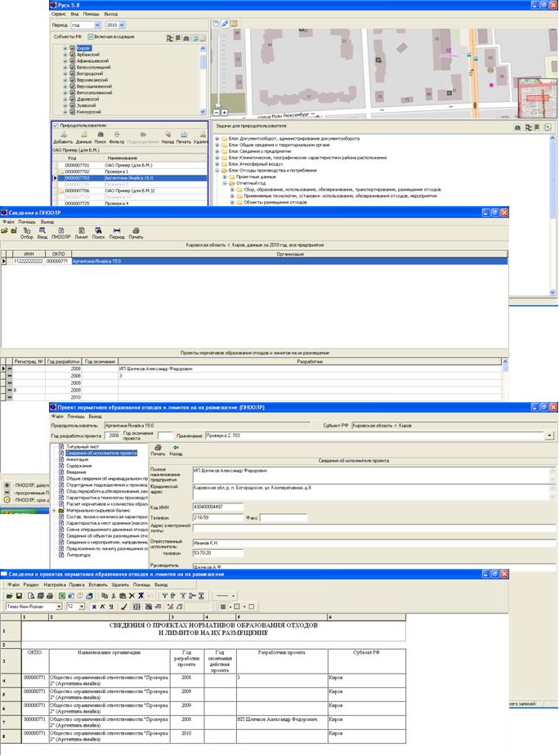Click the Назад arrow icon in project window
The image size is (559, 756).
coord(176,448)
